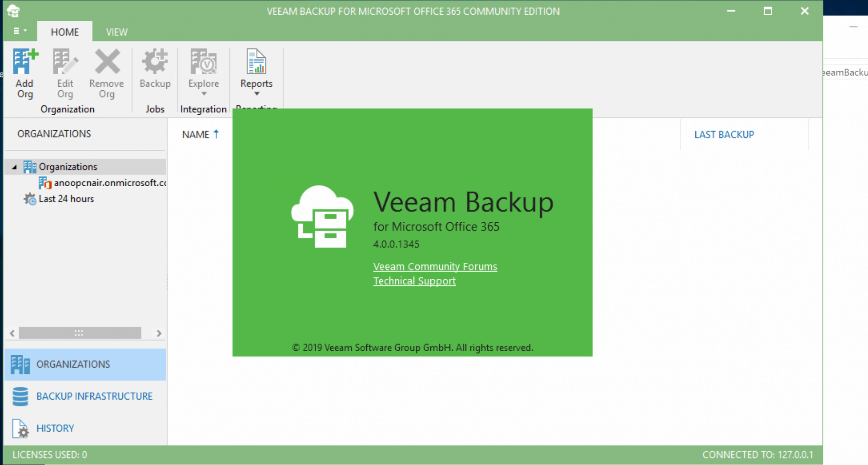The image size is (868, 465).
Task: Select the Organizations root tree item
Action: click(x=68, y=167)
